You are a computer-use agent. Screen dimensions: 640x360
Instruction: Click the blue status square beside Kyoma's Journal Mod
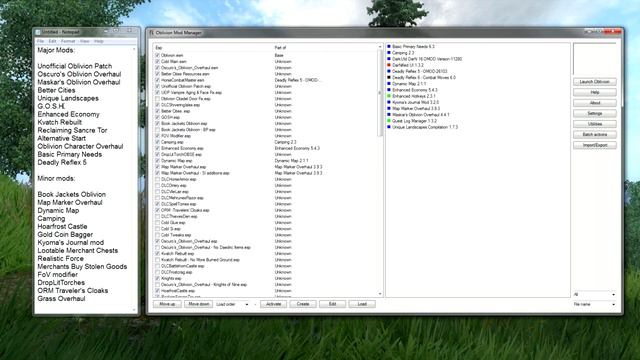tap(389, 102)
